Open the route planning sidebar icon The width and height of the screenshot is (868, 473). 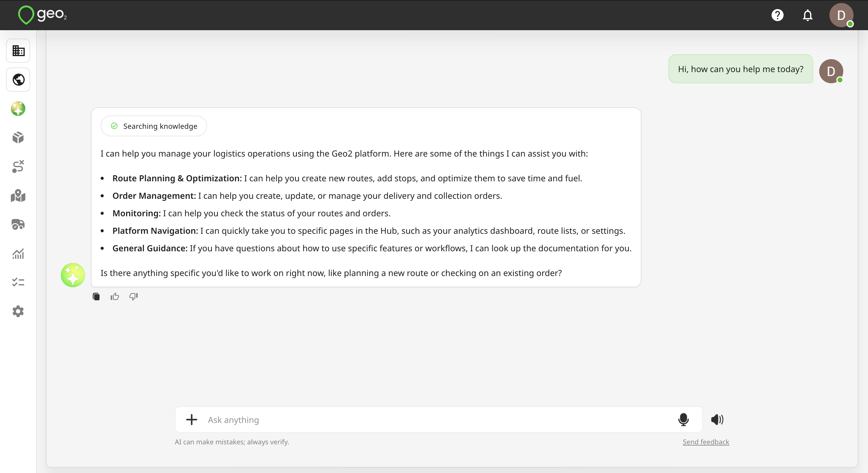pos(18,166)
